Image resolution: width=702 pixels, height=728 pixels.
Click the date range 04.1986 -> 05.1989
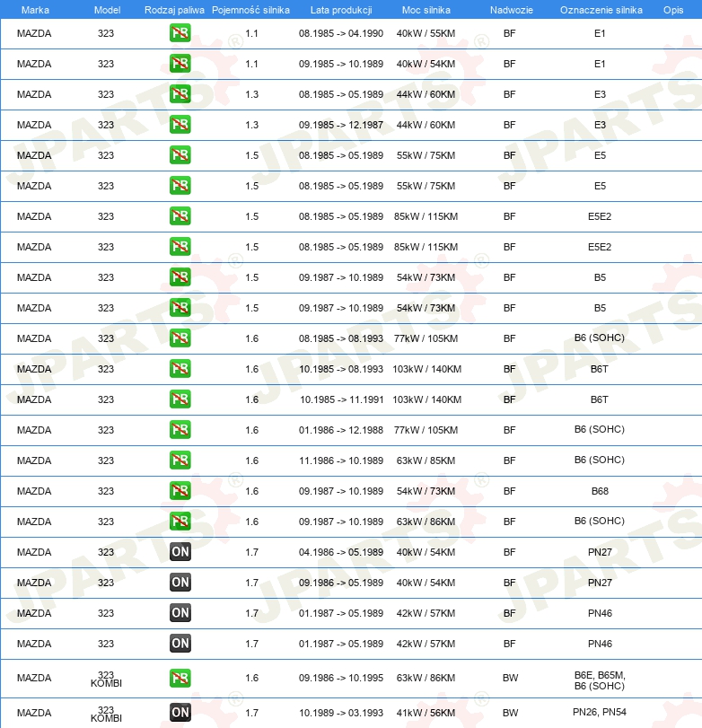pyautogui.click(x=341, y=552)
